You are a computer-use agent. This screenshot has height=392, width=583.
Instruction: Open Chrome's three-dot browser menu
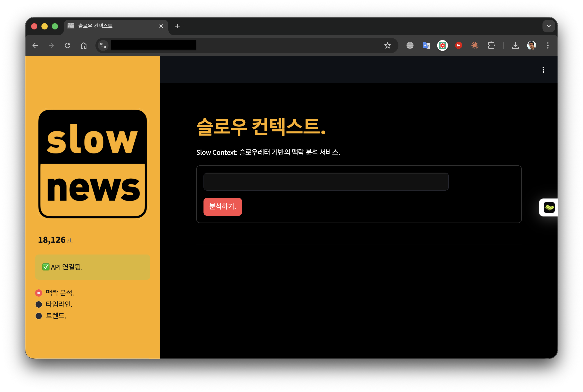(548, 45)
